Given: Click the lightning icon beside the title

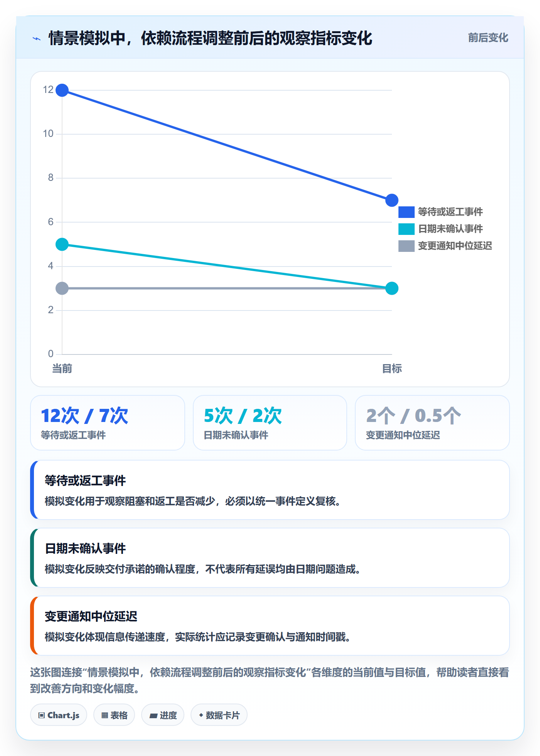Looking at the screenshot, I should (x=37, y=39).
